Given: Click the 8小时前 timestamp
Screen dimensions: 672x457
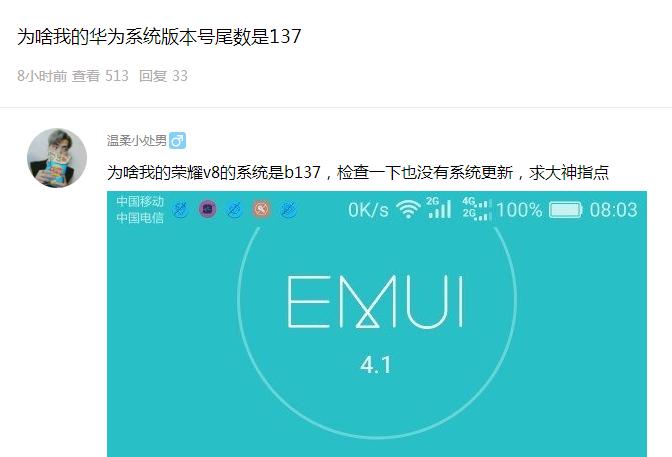Looking at the screenshot, I should pyautogui.click(x=42, y=76).
